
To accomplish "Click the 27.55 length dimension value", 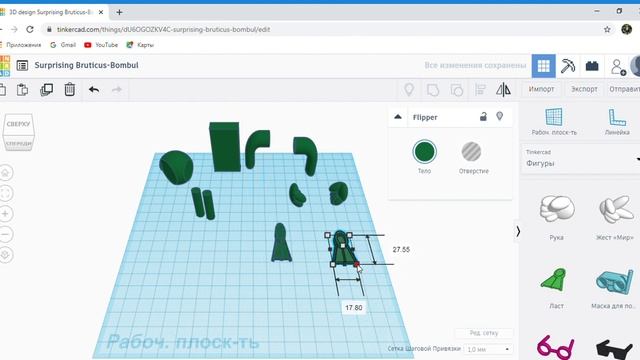I will coord(401,249).
